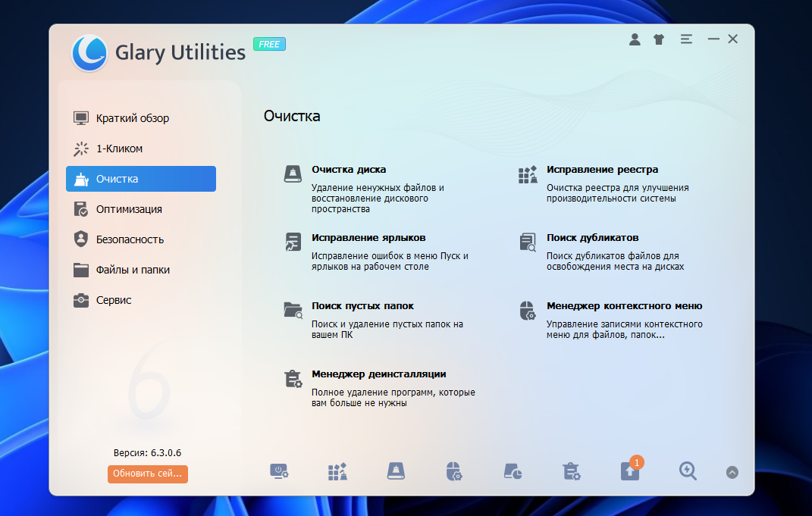Select the Очистка sidebar tab
The height and width of the screenshot is (516, 812).
click(x=140, y=179)
